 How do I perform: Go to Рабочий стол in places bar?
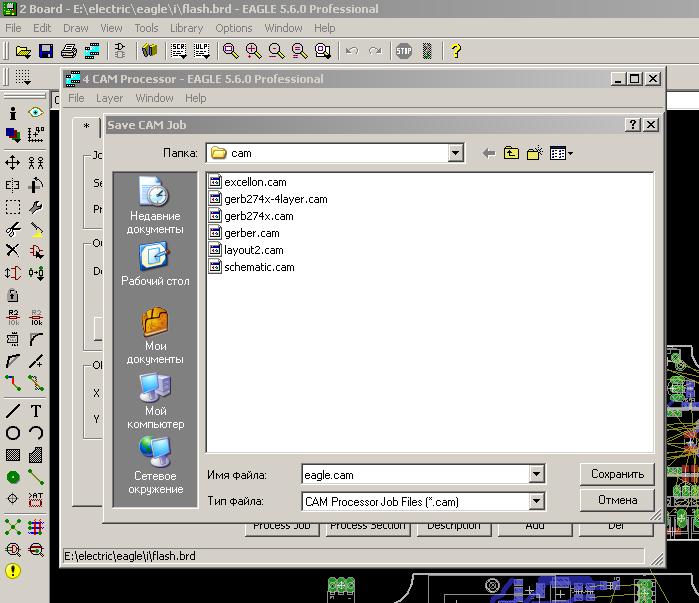[x=155, y=264]
